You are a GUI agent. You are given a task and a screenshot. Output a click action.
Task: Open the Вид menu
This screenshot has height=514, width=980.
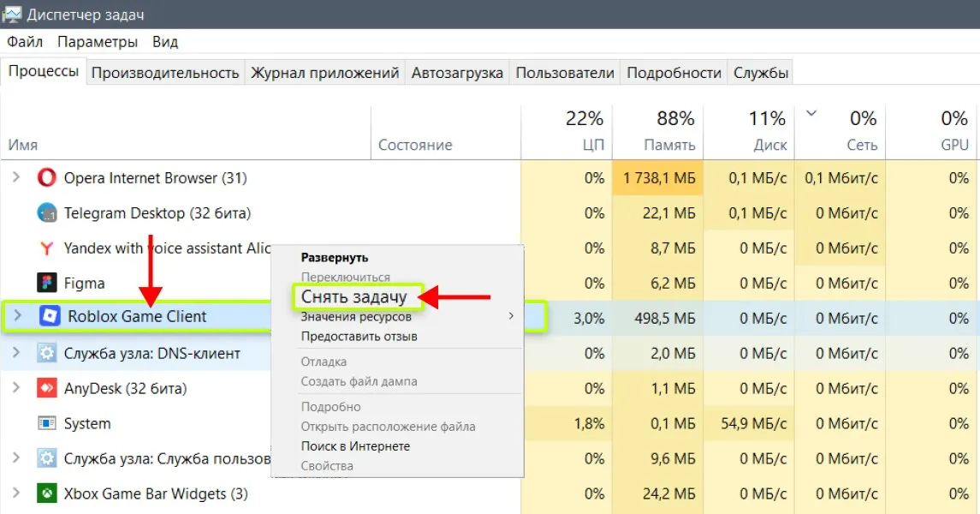click(x=165, y=42)
